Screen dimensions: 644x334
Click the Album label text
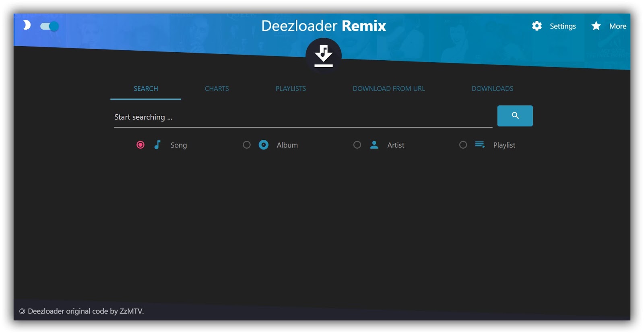287,145
